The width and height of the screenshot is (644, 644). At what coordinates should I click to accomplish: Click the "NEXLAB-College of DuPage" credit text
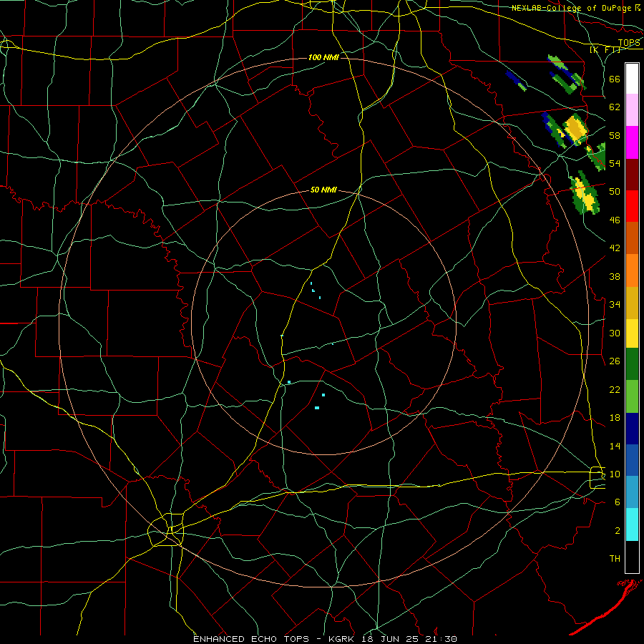pyautogui.click(x=572, y=8)
